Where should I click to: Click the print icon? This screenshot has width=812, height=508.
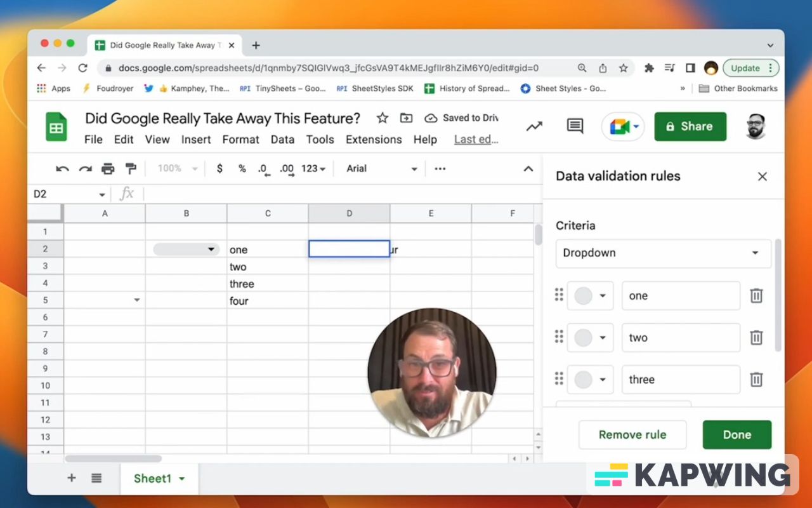[108, 169]
